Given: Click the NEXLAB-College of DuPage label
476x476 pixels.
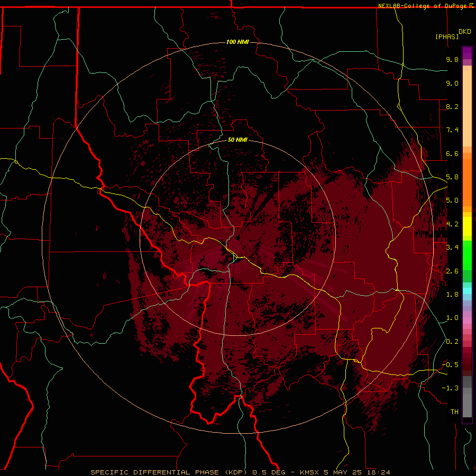Looking at the screenshot, I should pos(426,6).
